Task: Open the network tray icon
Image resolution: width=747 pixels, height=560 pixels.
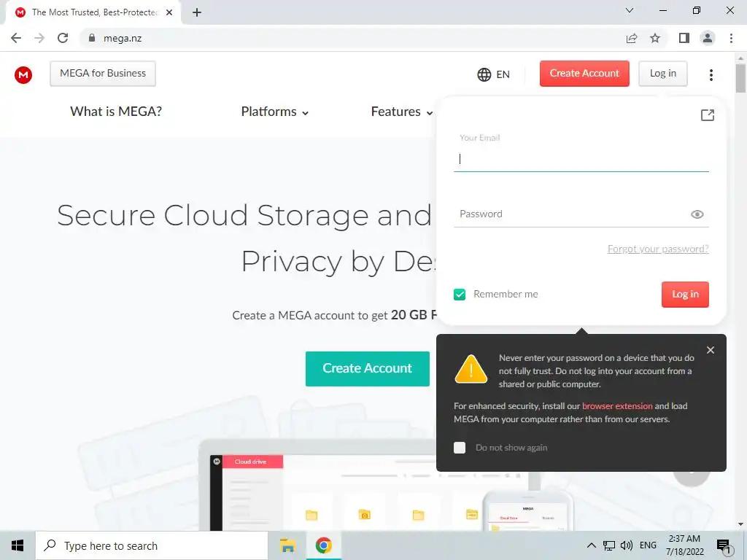Action: coord(609,545)
